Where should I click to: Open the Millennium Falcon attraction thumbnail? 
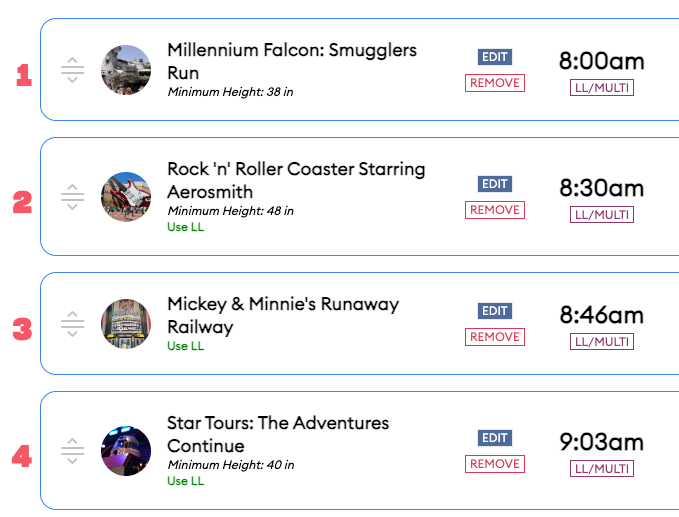tap(126, 70)
